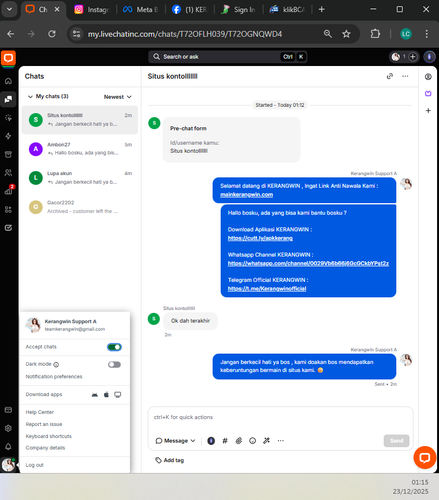Open customer details icon in right panel
This screenshot has height=500, width=439.
428,77
